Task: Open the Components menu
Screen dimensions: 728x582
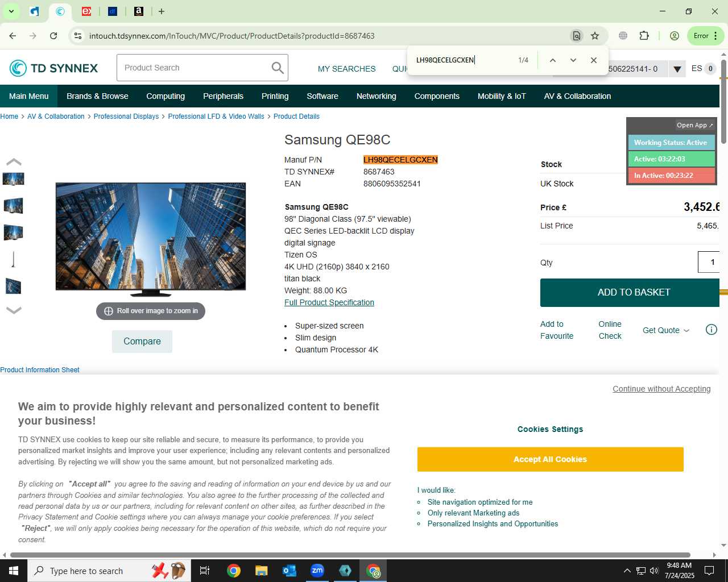Action: (x=437, y=96)
